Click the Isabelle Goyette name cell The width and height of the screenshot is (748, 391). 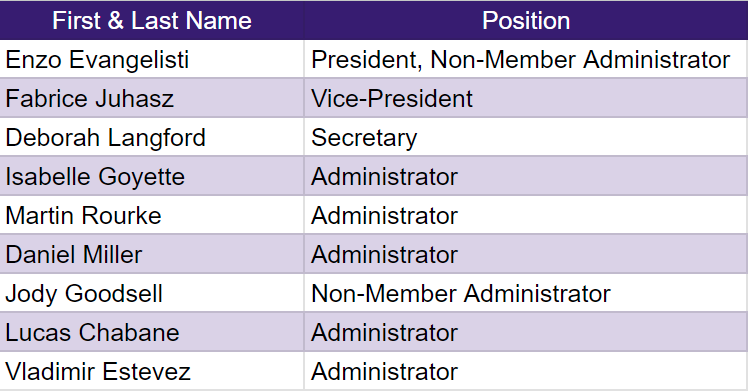(x=152, y=176)
